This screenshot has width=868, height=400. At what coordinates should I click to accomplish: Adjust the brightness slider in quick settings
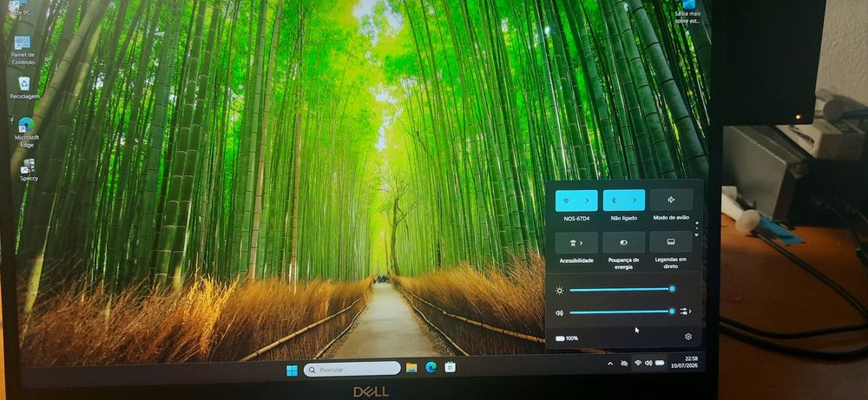(x=621, y=289)
